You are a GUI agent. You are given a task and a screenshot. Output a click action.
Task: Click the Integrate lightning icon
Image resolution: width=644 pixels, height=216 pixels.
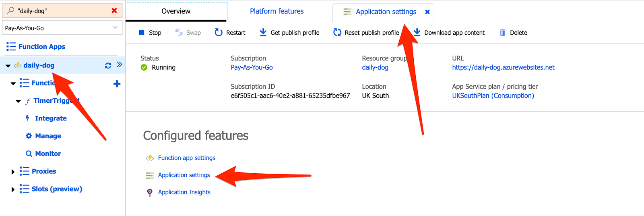point(28,118)
